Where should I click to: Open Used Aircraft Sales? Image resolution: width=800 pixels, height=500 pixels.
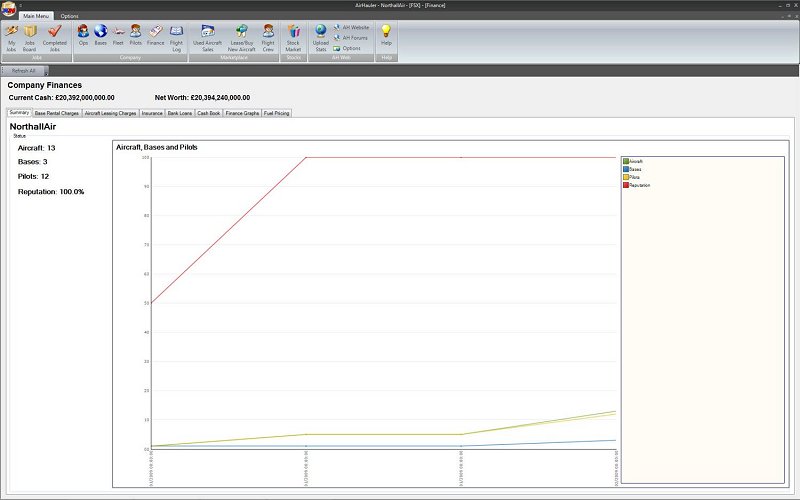[207, 38]
